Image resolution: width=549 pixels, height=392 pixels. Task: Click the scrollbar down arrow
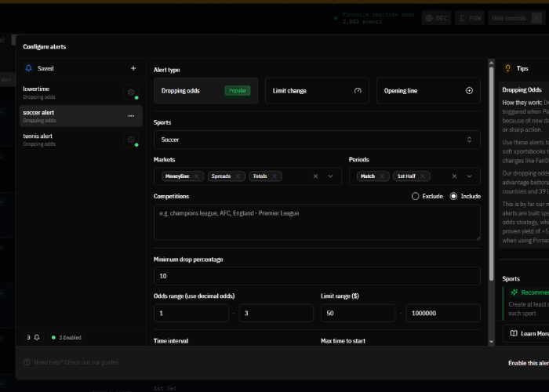coord(491,342)
